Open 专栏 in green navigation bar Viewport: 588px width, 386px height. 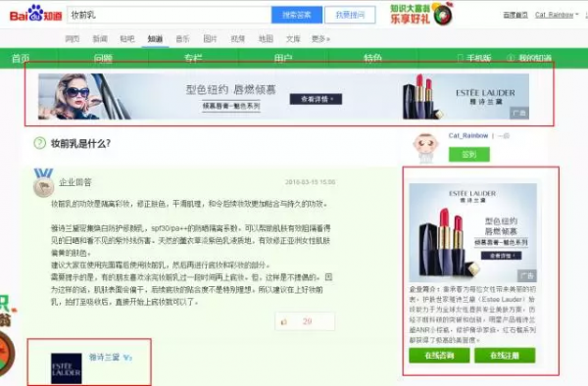(x=193, y=58)
